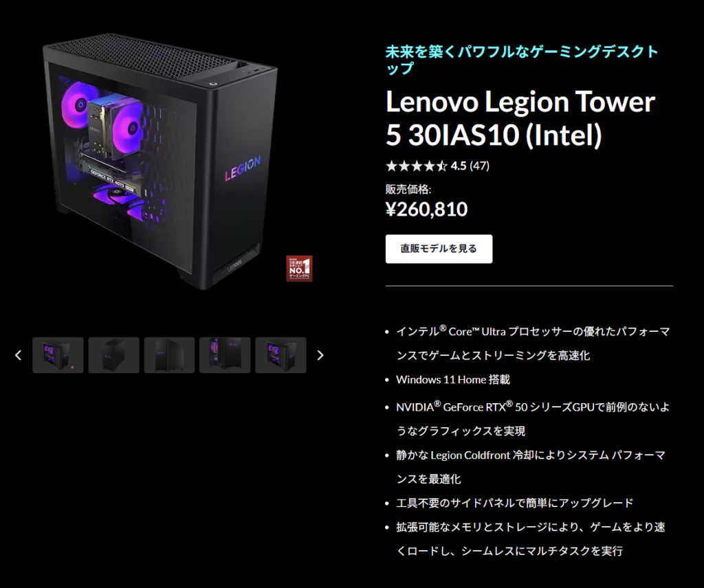The width and height of the screenshot is (704, 588).
Task: Select the fourth gallery thumbnail
Action: [225, 355]
